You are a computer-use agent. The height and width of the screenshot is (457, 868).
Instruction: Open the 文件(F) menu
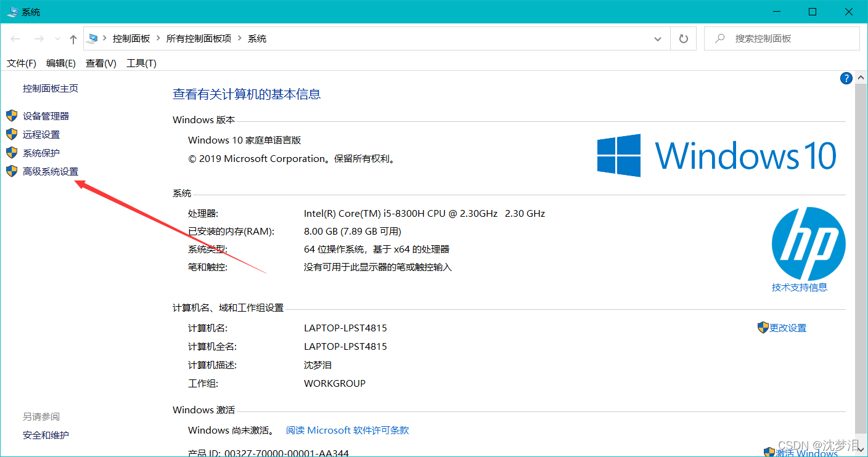(22, 63)
